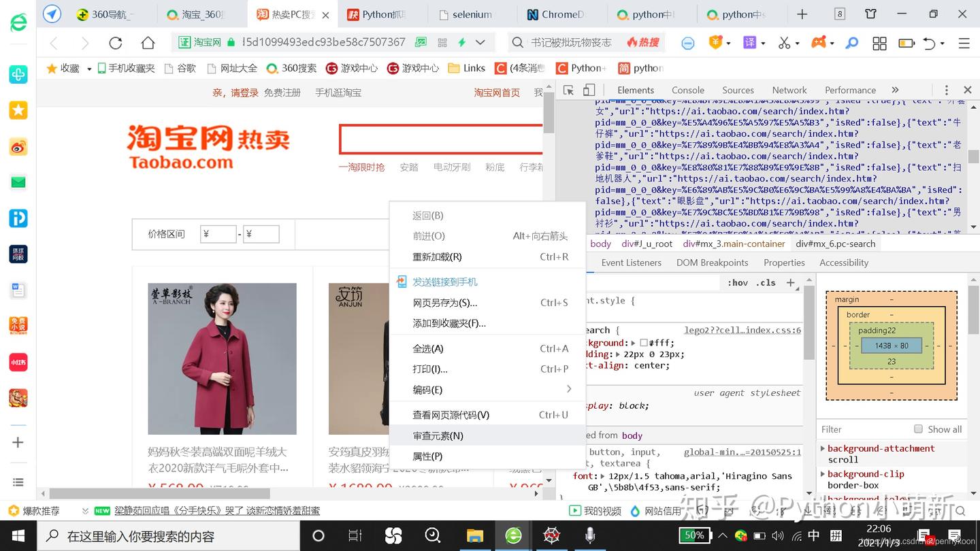Expand the background-attachment computed property

coord(823,448)
